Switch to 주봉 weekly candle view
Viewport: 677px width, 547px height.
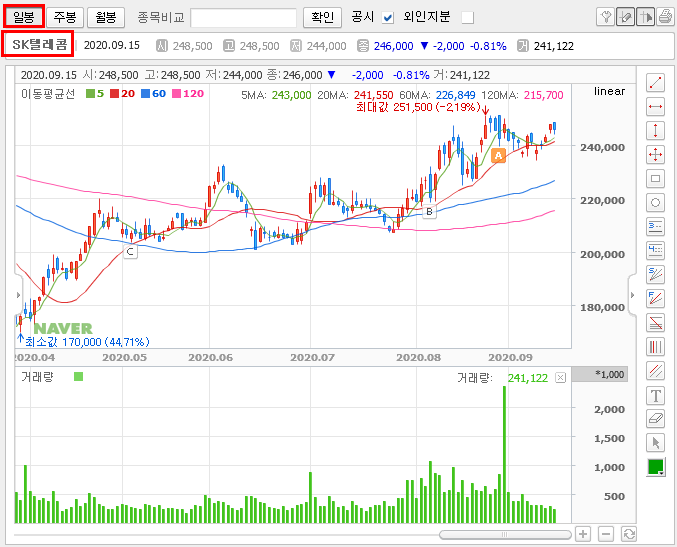(x=65, y=17)
